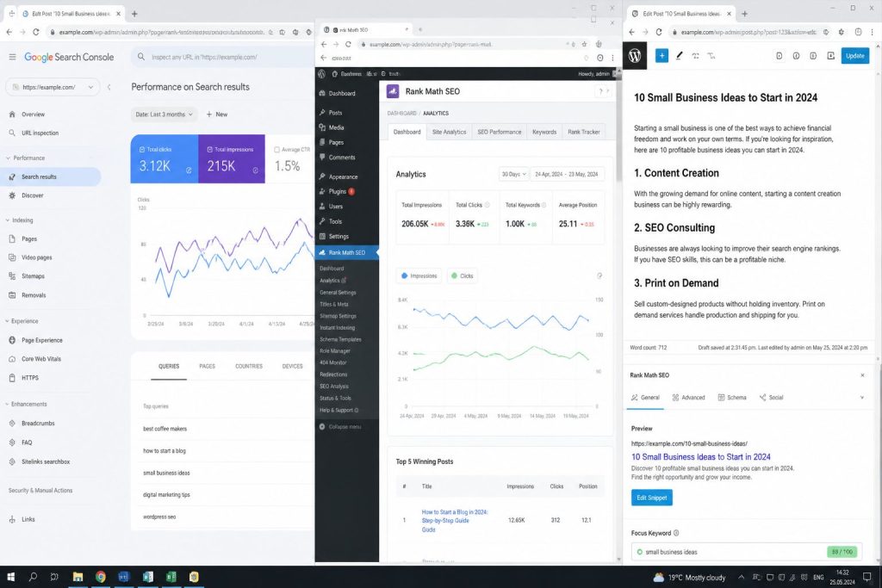Open General Settings in Rank Math submenu
882x588 pixels.
[x=338, y=293]
